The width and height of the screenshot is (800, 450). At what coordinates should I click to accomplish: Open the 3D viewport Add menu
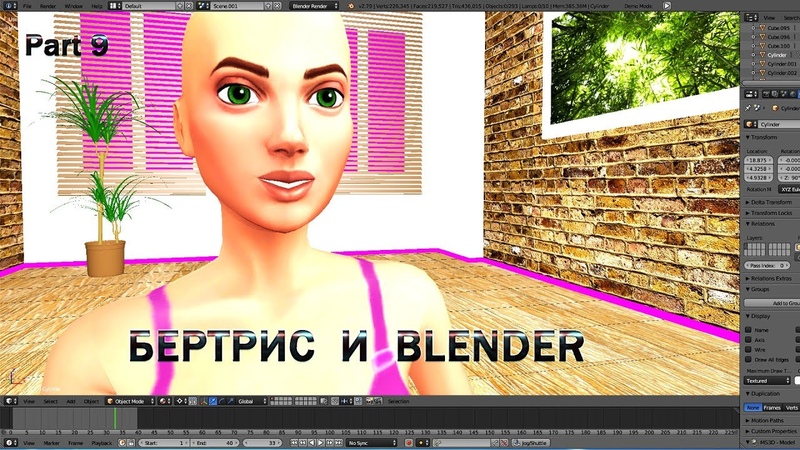point(71,402)
